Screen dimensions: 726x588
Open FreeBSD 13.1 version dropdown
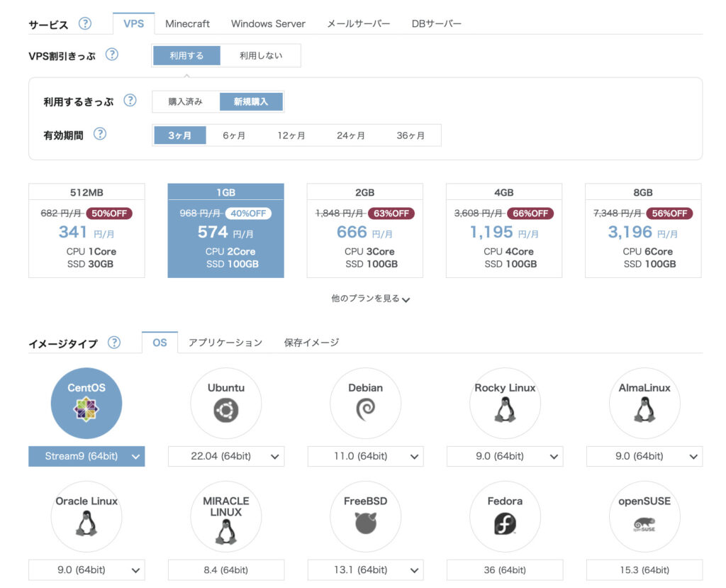point(365,570)
